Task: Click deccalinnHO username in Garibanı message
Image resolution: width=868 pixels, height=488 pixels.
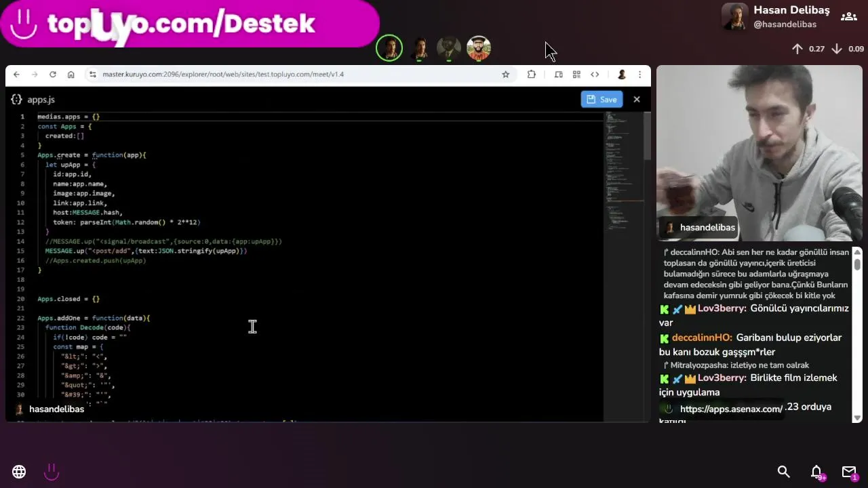Action: coord(703,338)
